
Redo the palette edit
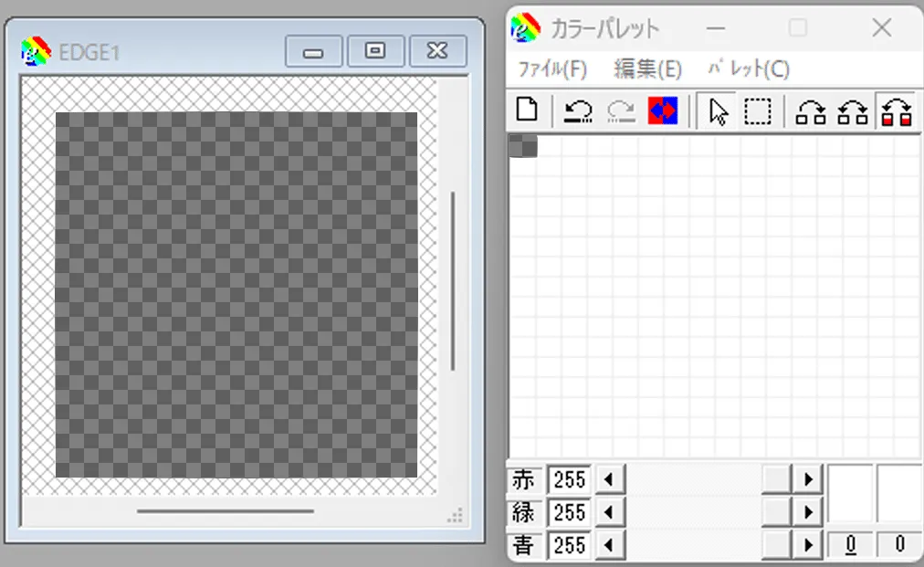(x=621, y=110)
